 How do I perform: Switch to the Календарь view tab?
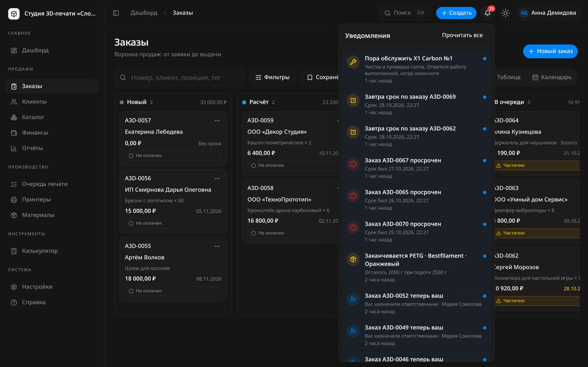[552, 77]
